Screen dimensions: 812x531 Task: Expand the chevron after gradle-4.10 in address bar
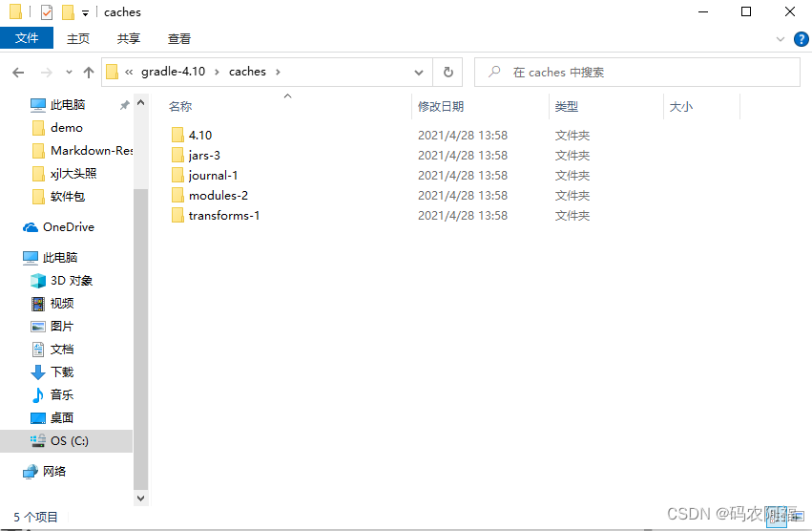pos(217,72)
